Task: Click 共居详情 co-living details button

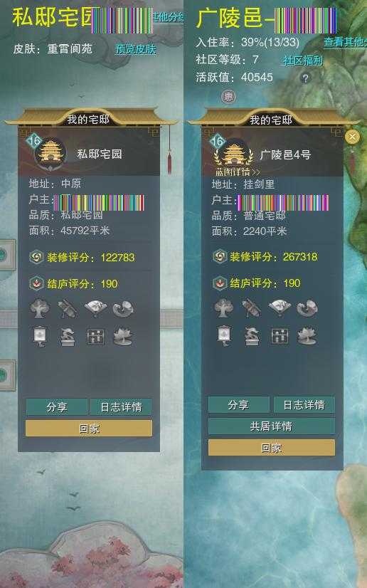Action: point(272,426)
